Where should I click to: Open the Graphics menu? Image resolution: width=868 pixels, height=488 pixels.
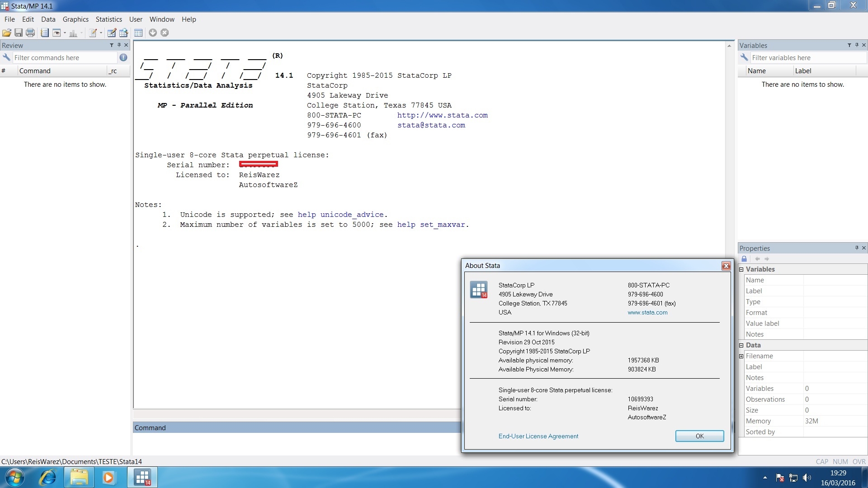tap(75, 19)
